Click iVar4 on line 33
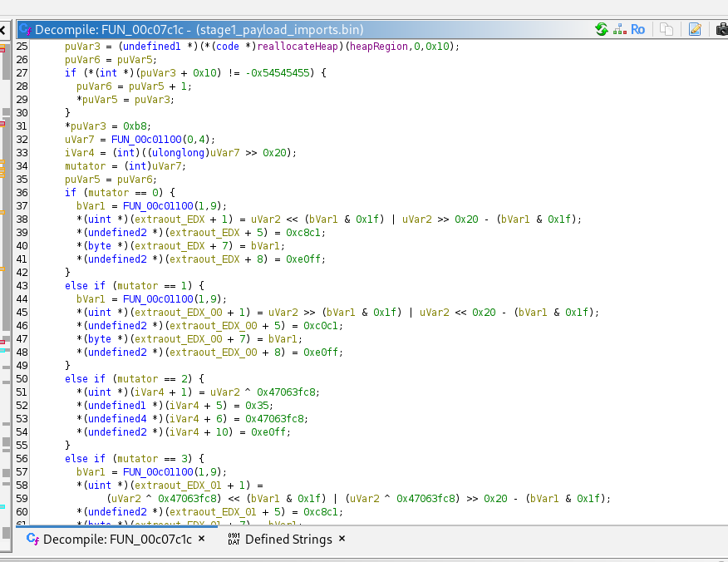Viewport: 728px width, 562px height. click(x=80, y=153)
